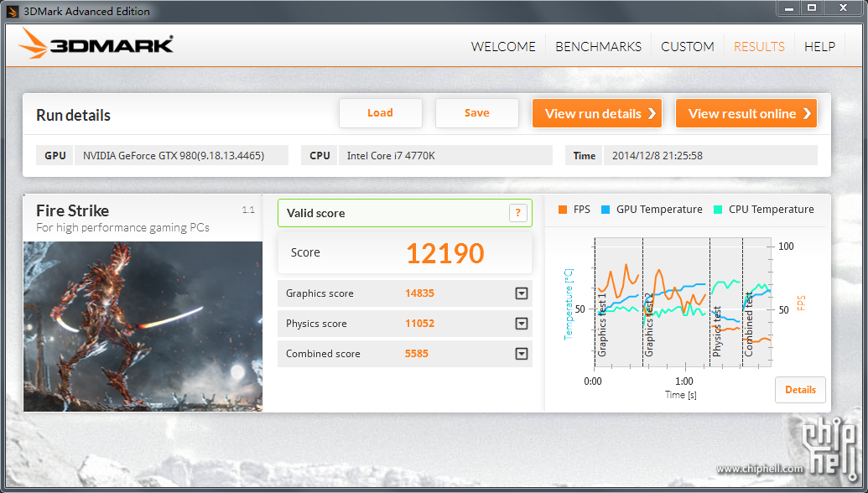868x493 pixels.
Task: Expand the Graphics score details
Action: coord(522,293)
